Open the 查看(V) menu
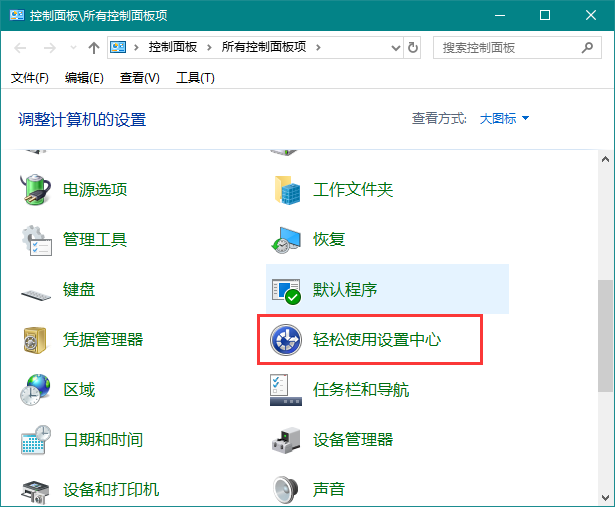This screenshot has height=507, width=615. click(140, 78)
